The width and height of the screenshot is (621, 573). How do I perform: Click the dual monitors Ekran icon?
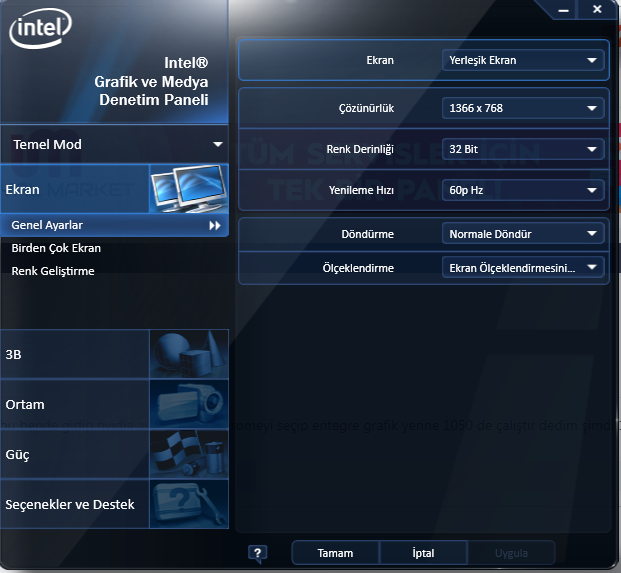point(188,189)
